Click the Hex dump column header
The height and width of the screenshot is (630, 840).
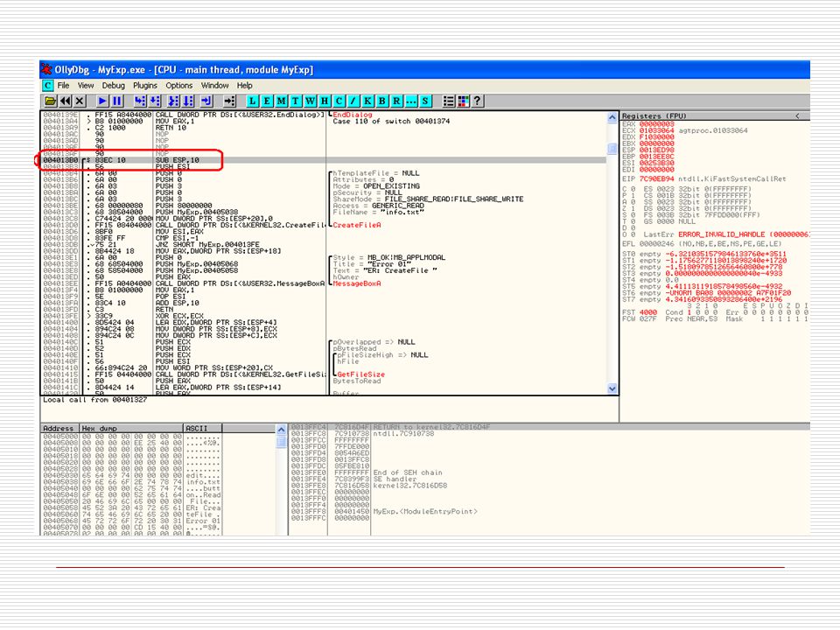[131, 428]
